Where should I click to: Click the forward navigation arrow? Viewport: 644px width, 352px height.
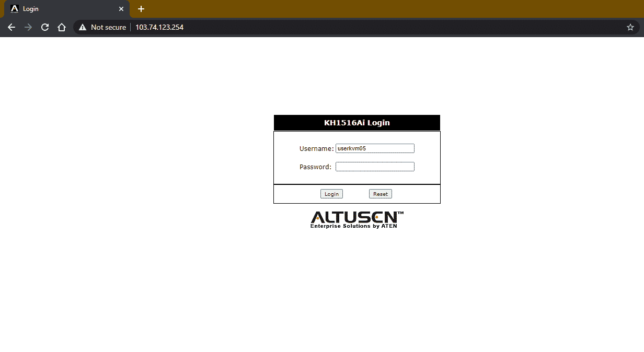coord(28,27)
